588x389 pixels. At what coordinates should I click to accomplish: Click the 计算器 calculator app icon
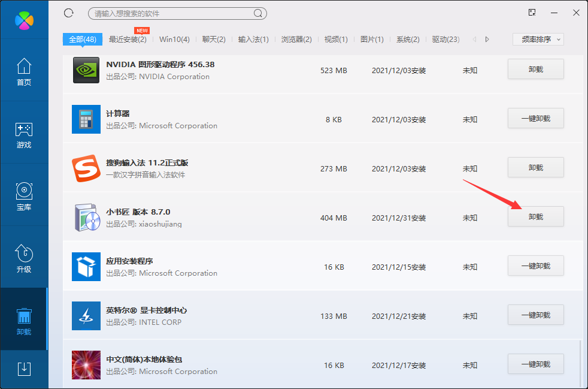86,119
